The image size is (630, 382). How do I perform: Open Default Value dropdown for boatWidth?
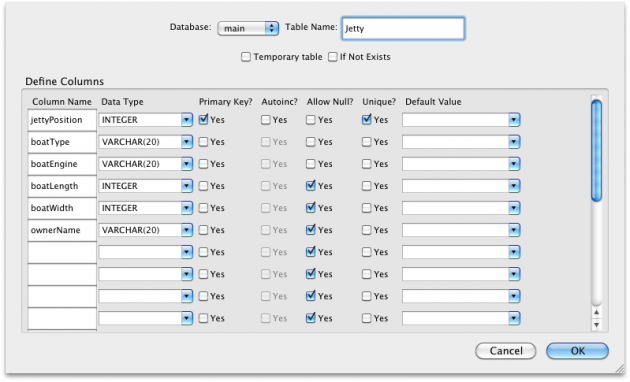point(514,208)
